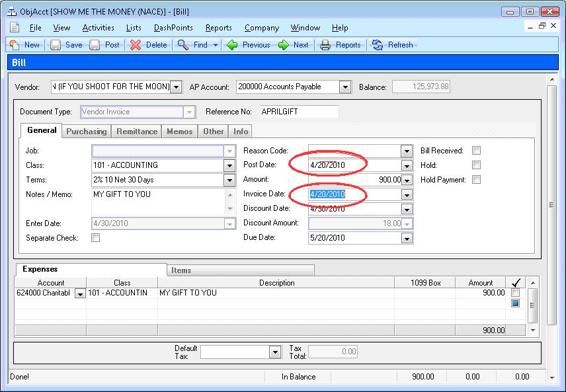Click the Post toolbar icon
The height and width of the screenshot is (392, 566).
[x=95, y=45]
